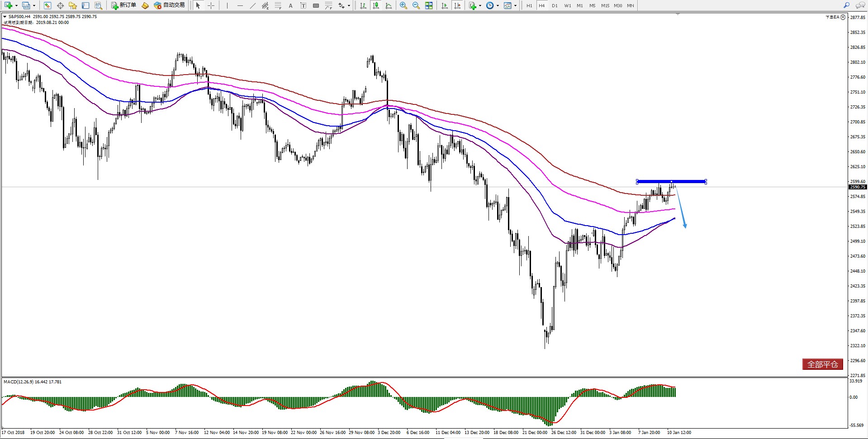Enable chart shift toggle
The height and width of the screenshot is (439, 868).
click(457, 5)
